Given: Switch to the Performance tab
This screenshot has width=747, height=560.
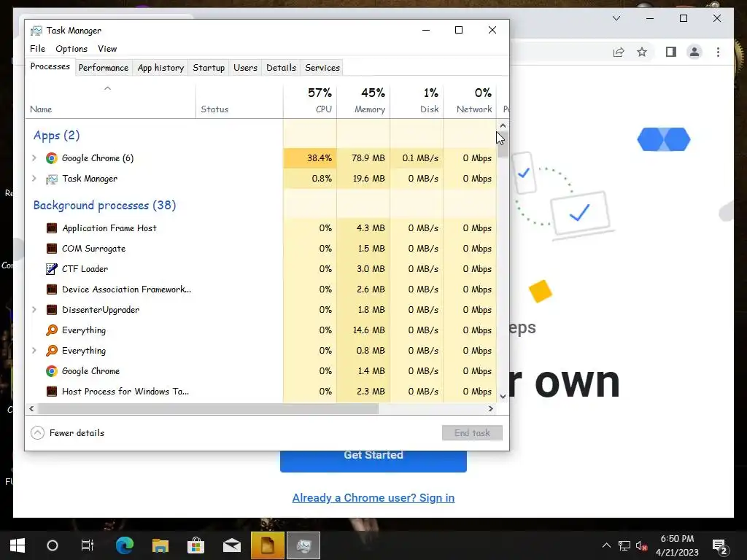Looking at the screenshot, I should pyautogui.click(x=104, y=68).
